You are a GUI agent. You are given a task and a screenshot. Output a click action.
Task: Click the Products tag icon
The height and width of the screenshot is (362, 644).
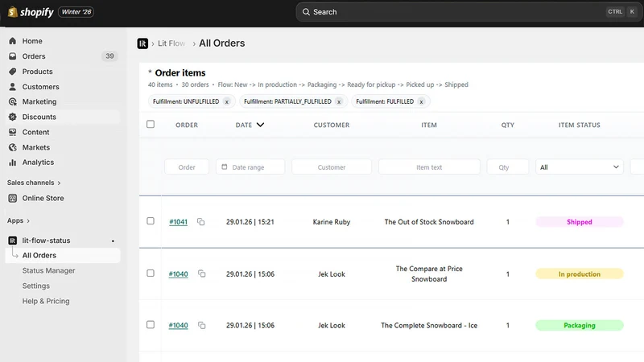[13, 72]
